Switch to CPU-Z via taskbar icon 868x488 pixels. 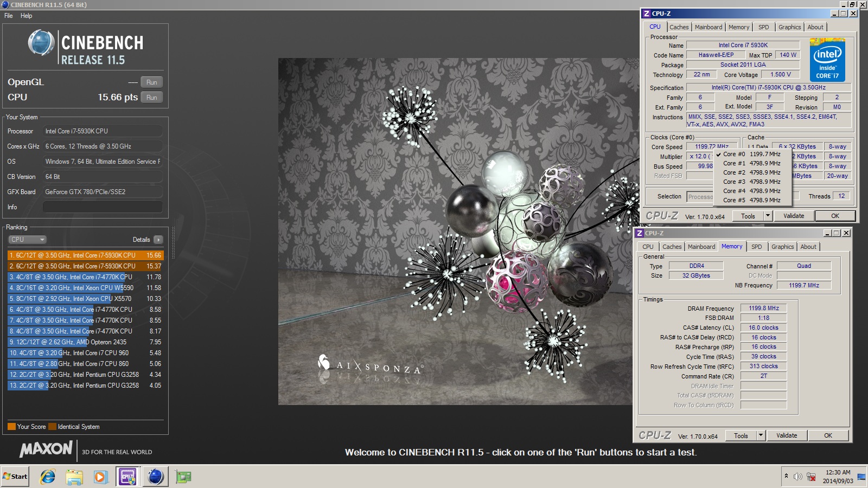pos(127,477)
